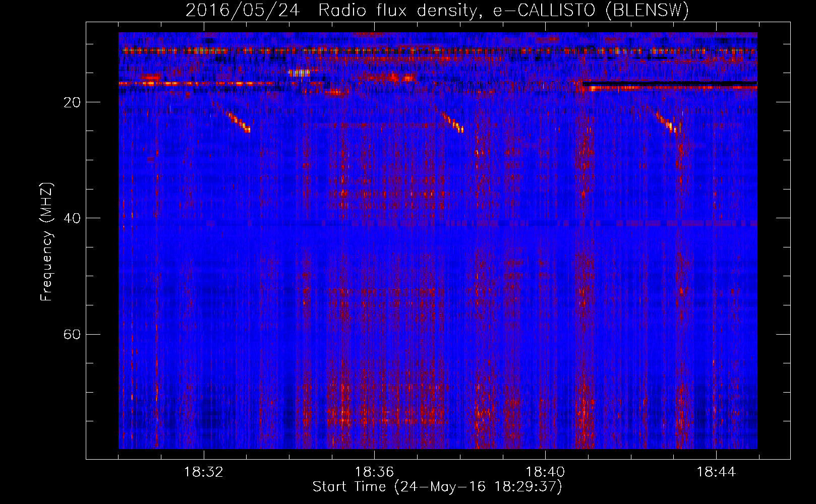This screenshot has height=504, width=816.
Task: Click the "Start Time (24-May-16 18:29:37)" label
Action: pos(437,487)
